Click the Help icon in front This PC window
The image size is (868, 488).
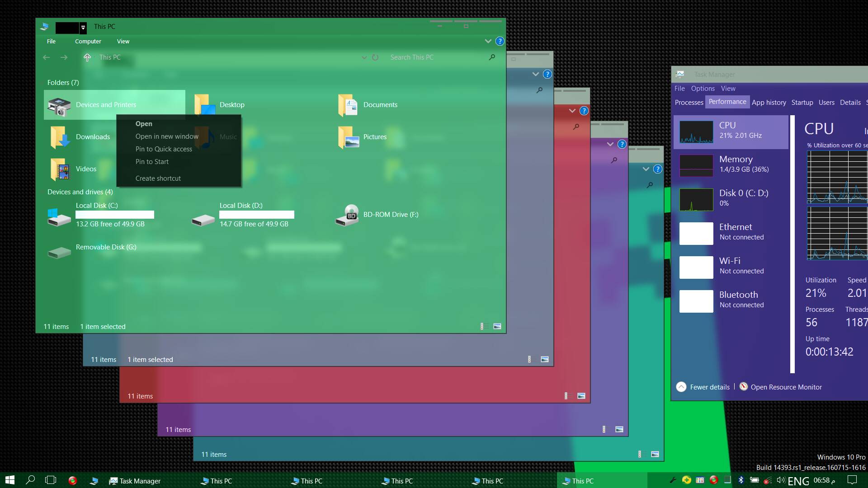click(500, 41)
